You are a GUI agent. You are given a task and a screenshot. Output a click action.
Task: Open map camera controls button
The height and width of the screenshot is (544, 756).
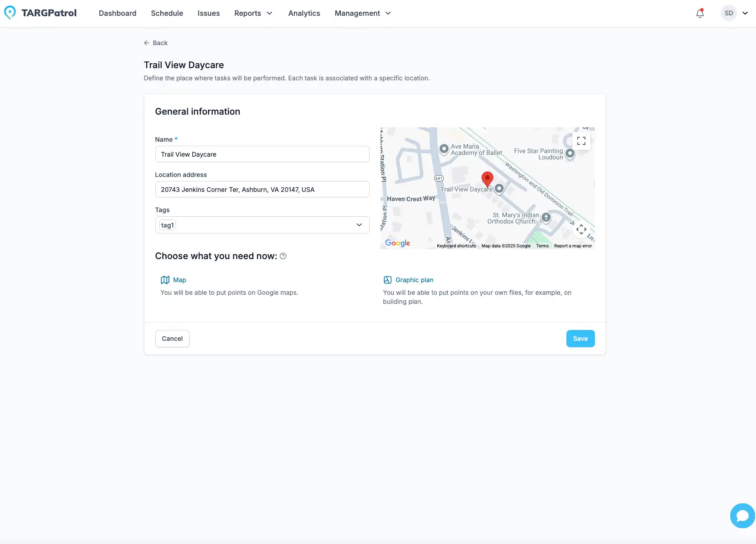pos(581,229)
